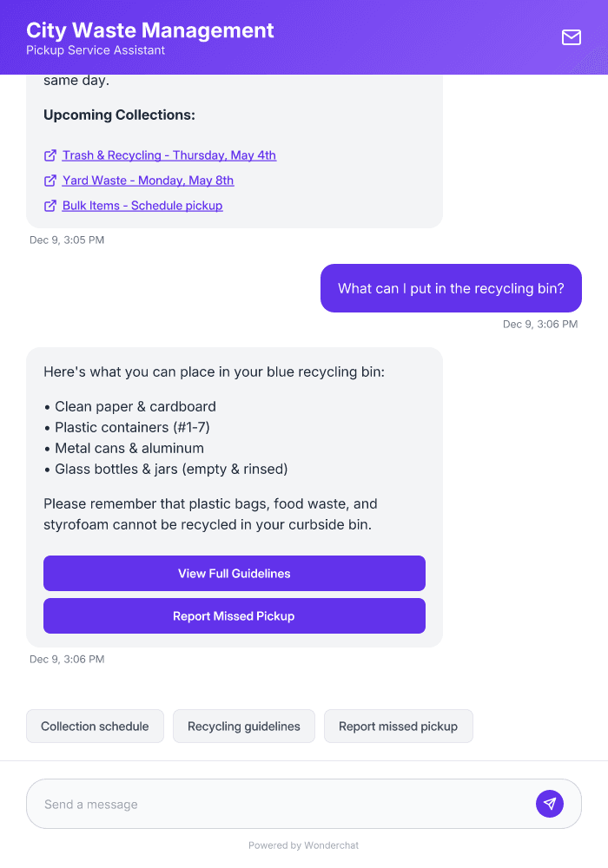Click the City Waste Management header title
The height and width of the screenshot is (868, 608).
point(149,30)
